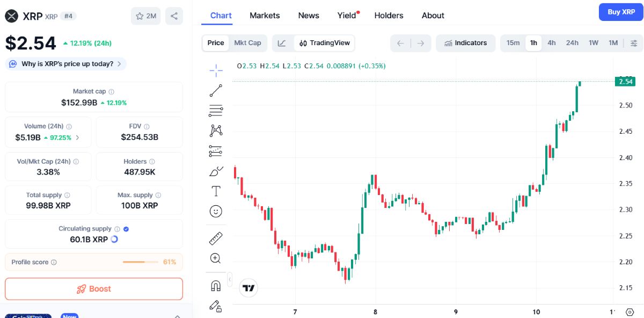Click the share icon next to watchlist

click(174, 16)
